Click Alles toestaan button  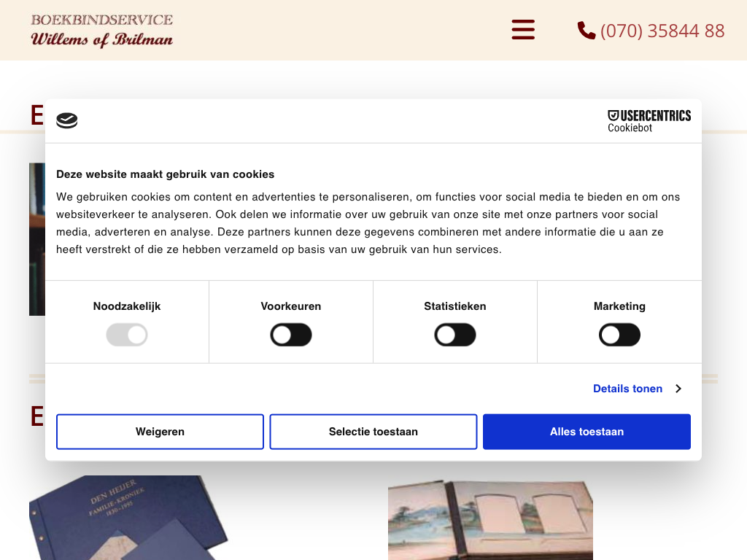point(587,432)
